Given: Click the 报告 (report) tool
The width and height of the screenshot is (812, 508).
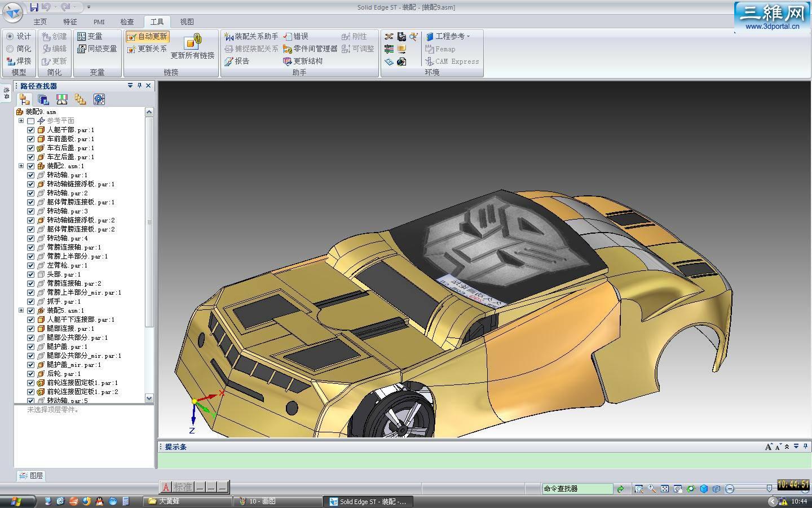Looking at the screenshot, I should click(x=237, y=61).
